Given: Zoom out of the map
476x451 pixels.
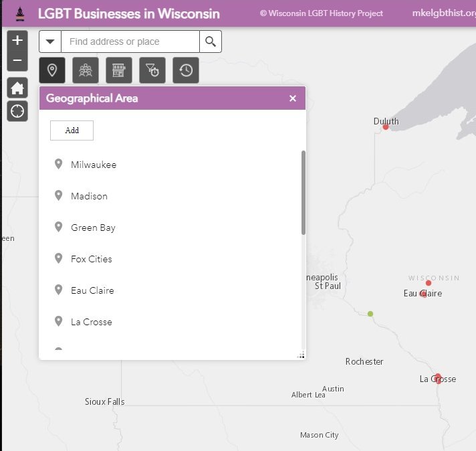Looking at the screenshot, I should [x=17, y=61].
